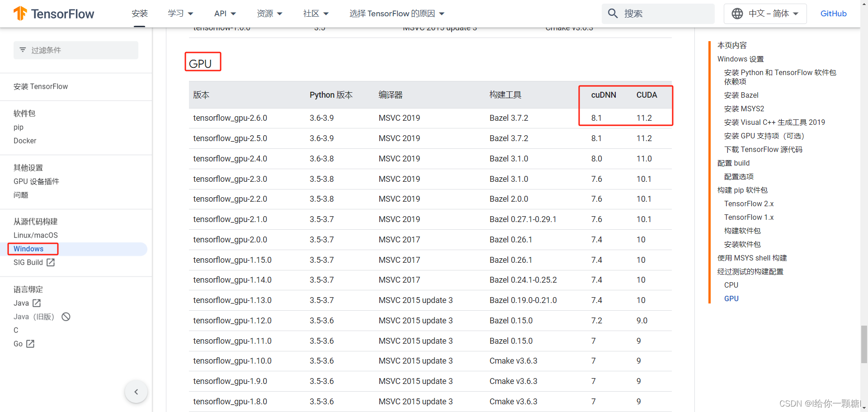Expand the 学习 menu
Screen dimensions: 868x412
point(180,14)
